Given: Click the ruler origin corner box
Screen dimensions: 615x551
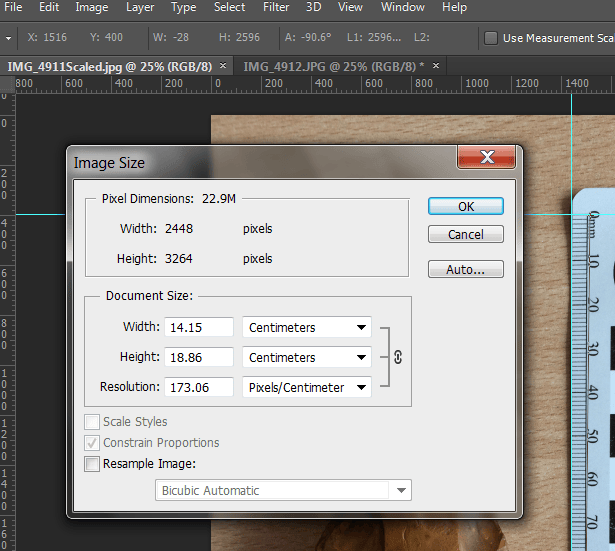Looking at the screenshot, I should pos(7,84).
